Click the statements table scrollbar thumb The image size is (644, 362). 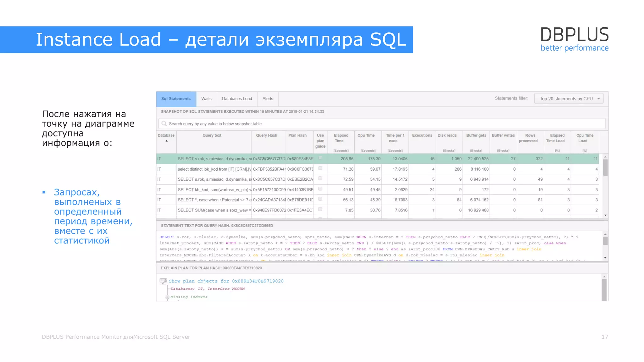(605, 168)
